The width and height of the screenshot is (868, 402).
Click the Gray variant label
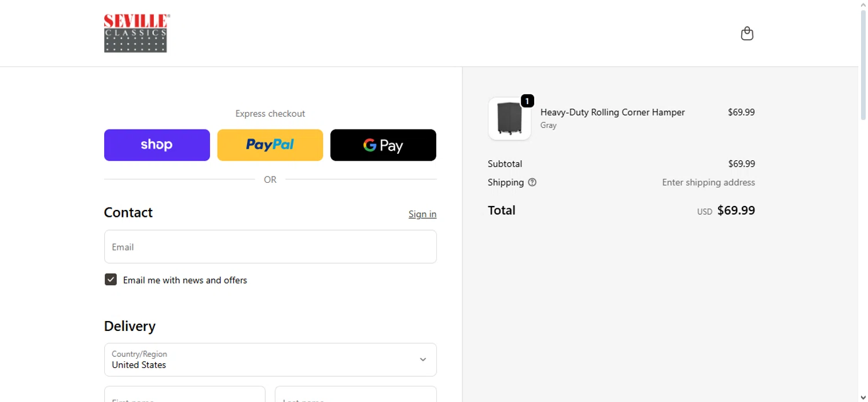click(549, 125)
